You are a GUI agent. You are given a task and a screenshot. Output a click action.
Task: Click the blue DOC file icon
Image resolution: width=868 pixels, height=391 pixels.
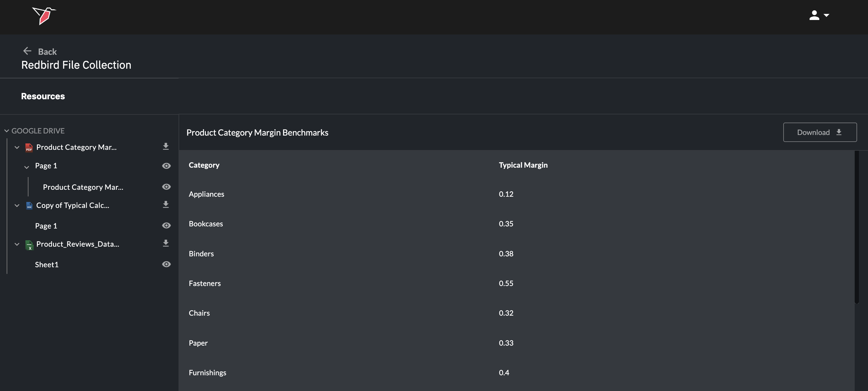[x=29, y=205]
